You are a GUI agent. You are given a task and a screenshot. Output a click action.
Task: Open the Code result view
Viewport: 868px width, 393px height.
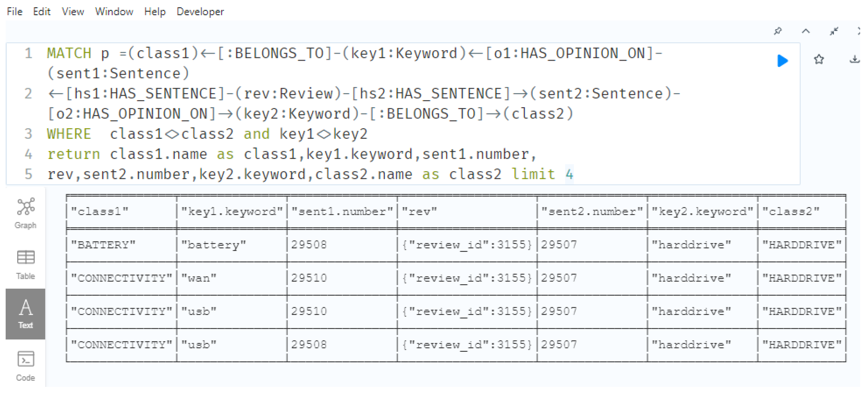(x=26, y=366)
